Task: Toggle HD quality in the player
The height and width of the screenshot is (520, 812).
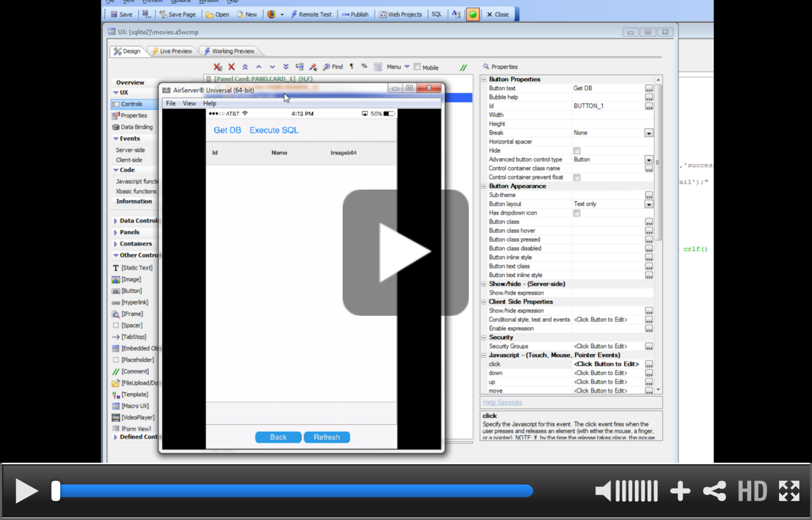Action: 752,491
